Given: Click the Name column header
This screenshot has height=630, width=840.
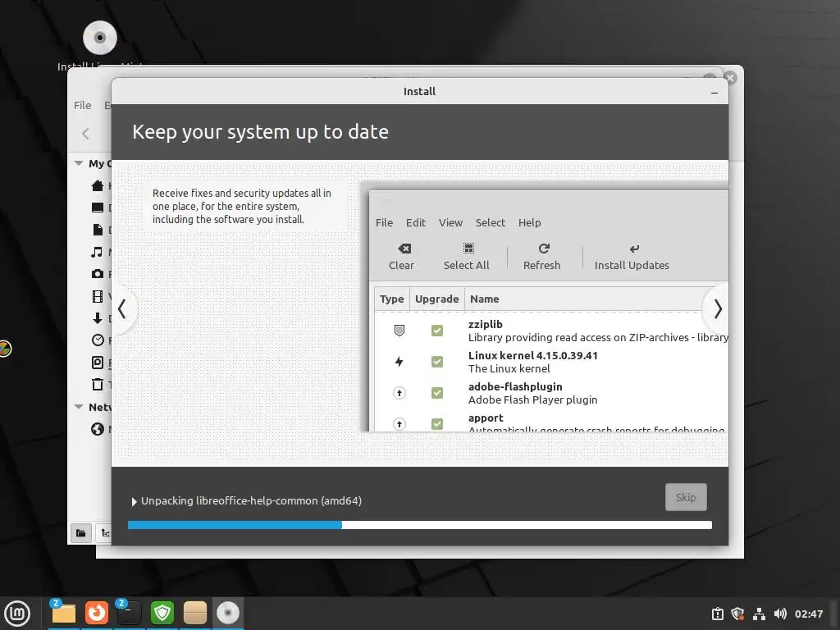Looking at the screenshot, I should click(x=484, y=299).
